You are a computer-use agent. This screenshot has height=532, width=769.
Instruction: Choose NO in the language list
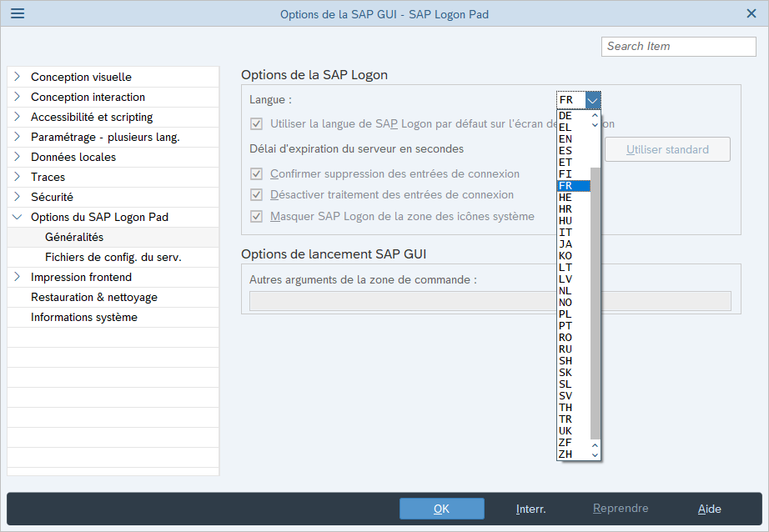(x=574, y=303)
